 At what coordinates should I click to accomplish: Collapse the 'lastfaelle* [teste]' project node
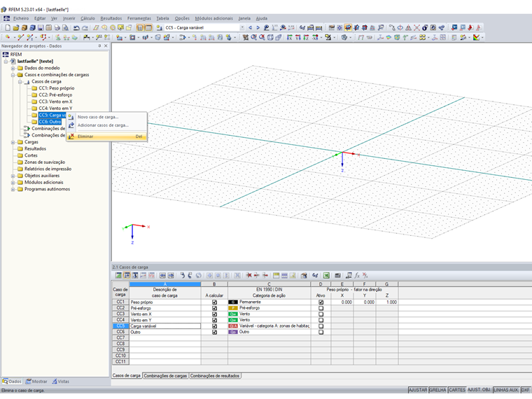click(x=6, y=62)
